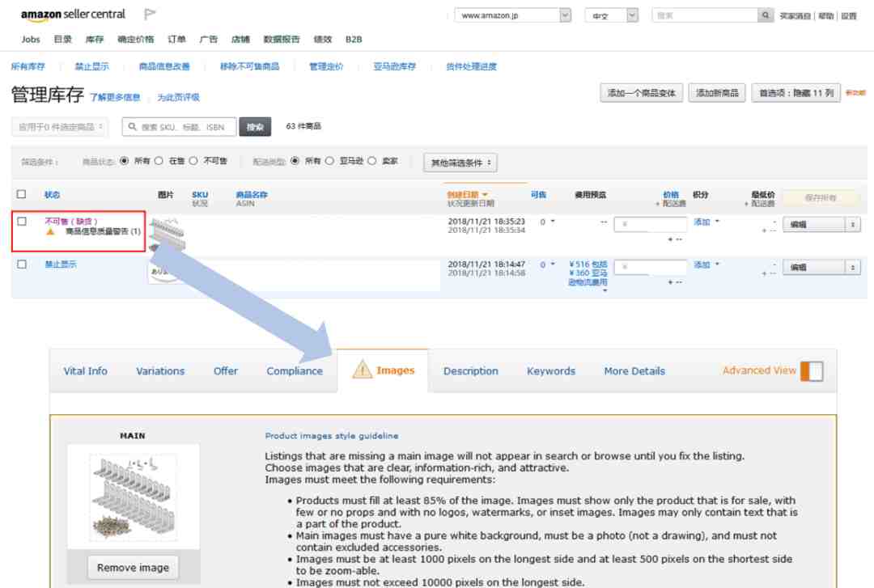The height and width of the screenshot is (588, 874).
Task: Click the SKU search input field
Action: 180,127
